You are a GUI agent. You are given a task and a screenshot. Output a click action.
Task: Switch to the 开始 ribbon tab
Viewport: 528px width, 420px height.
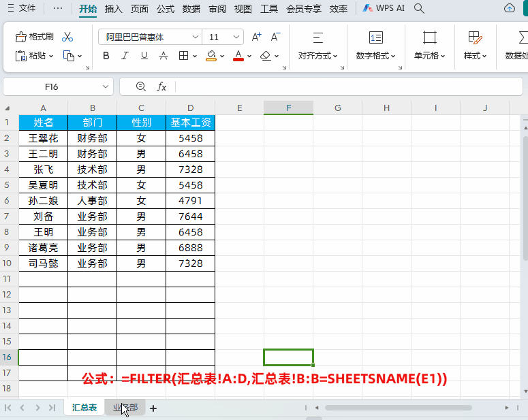click(88, 9)
